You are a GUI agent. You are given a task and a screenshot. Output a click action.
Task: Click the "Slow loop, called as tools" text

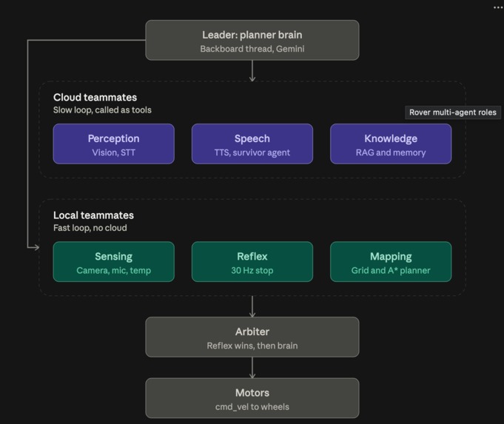(x=102, y=110)
